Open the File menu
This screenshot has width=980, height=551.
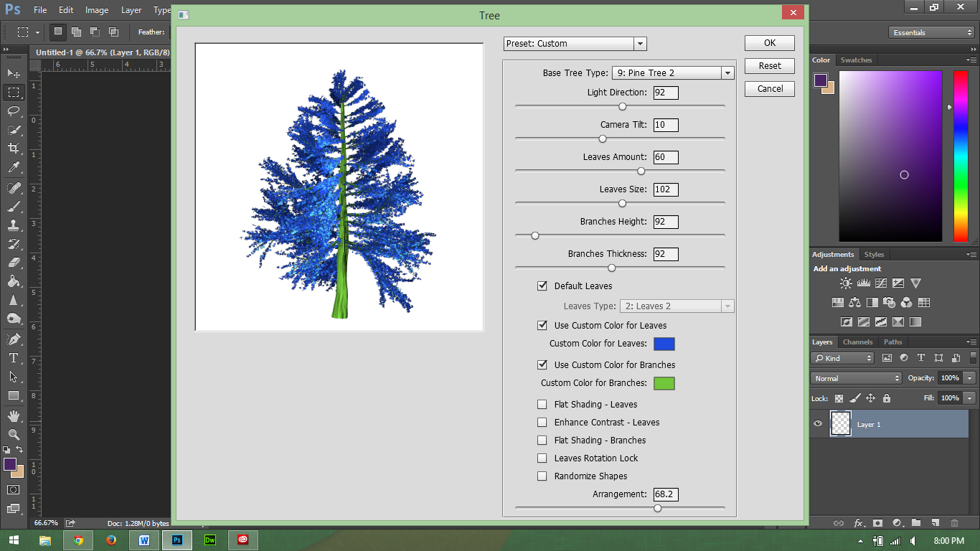coord(40,10)
